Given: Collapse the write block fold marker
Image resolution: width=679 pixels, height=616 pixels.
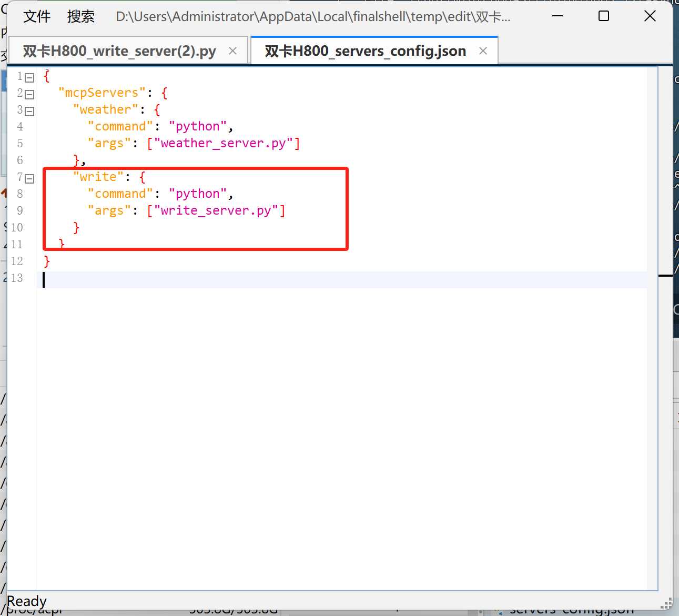Looking at the screenshot, I should 30,179.
